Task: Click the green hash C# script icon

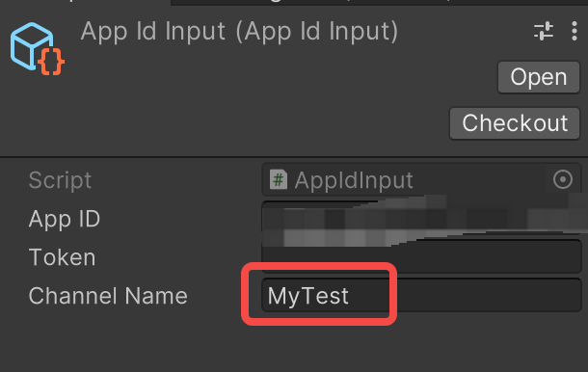Action: (279, 180)
